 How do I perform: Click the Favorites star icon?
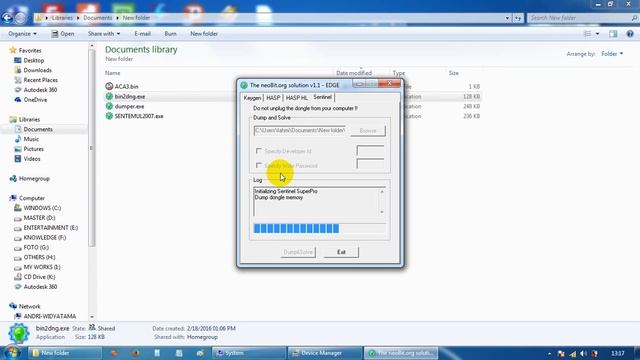13,50
